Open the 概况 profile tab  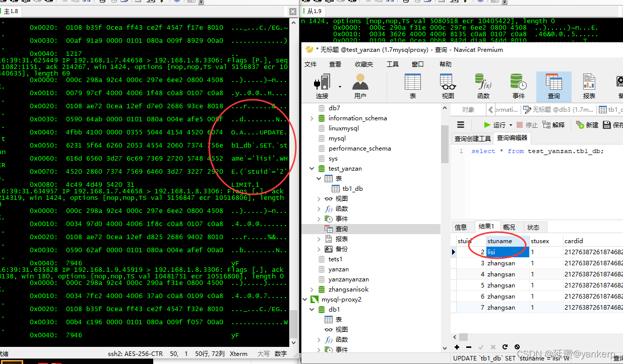click(509, 228)
